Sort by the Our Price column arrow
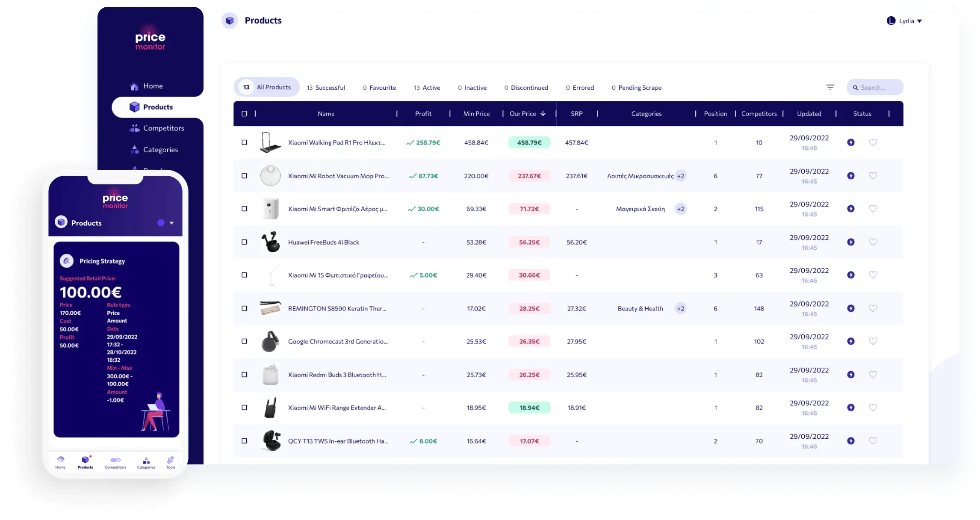Screen dimensions: 980x520 point(543,114)
